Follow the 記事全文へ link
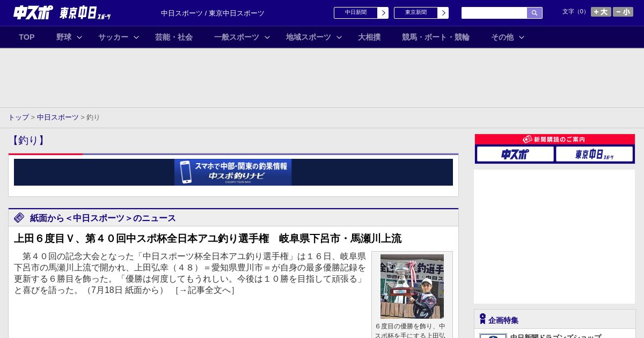Viewport: 644px width, 338px height. (x=205, y=290)
